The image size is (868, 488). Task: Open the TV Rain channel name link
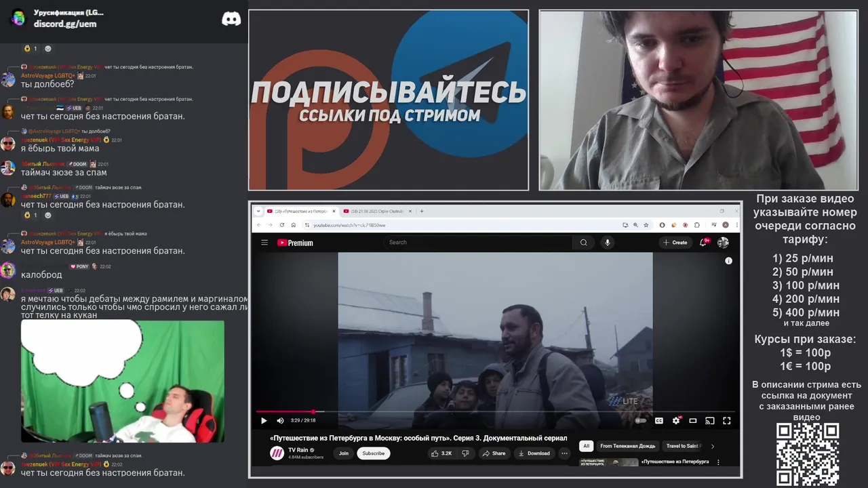coord(298,450)
